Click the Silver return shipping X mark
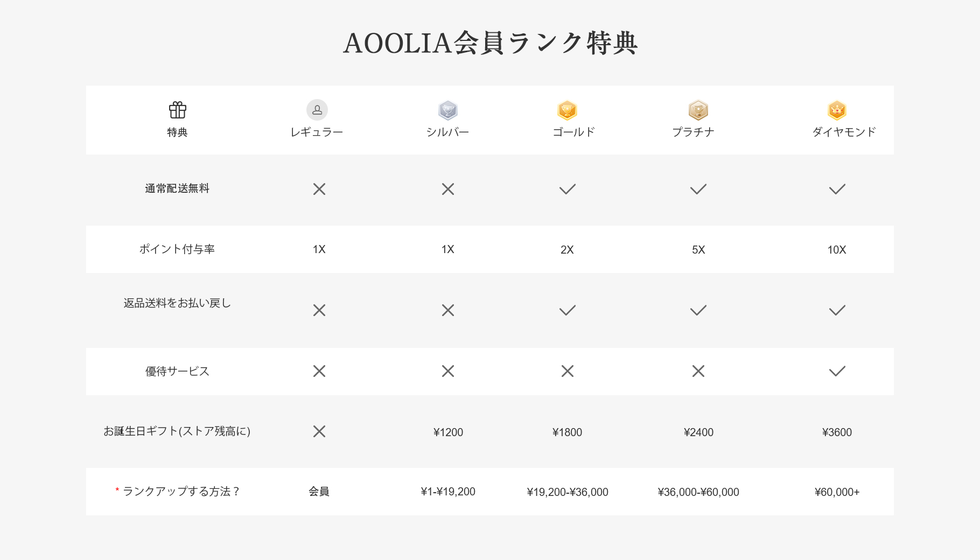 [x=447, y=310]
